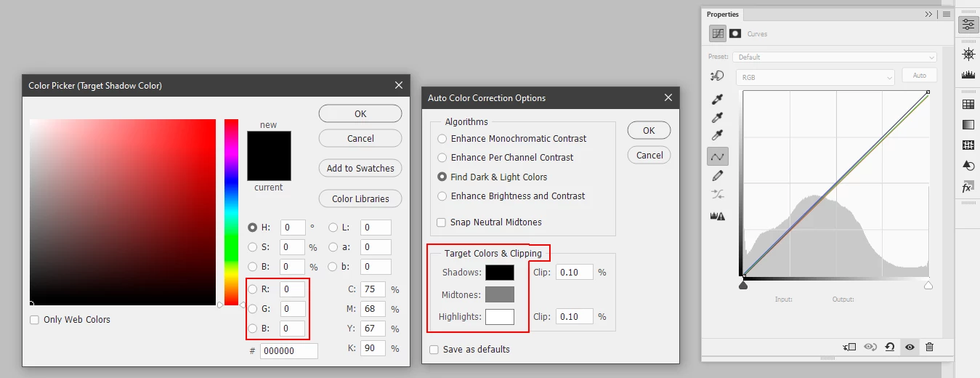Image resolution: width=980 pixels, height=378 pixels.
Task: Click the hex color input field
Action: 289,350
